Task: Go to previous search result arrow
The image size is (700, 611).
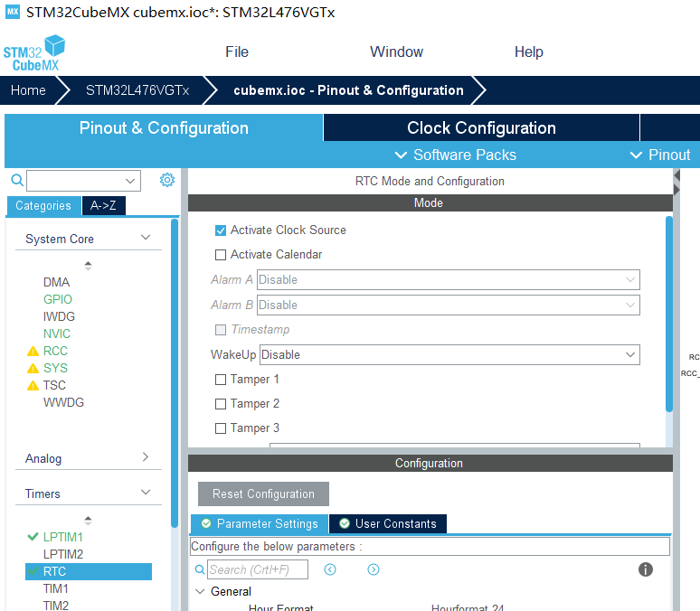Action: [x=330, y=569]
